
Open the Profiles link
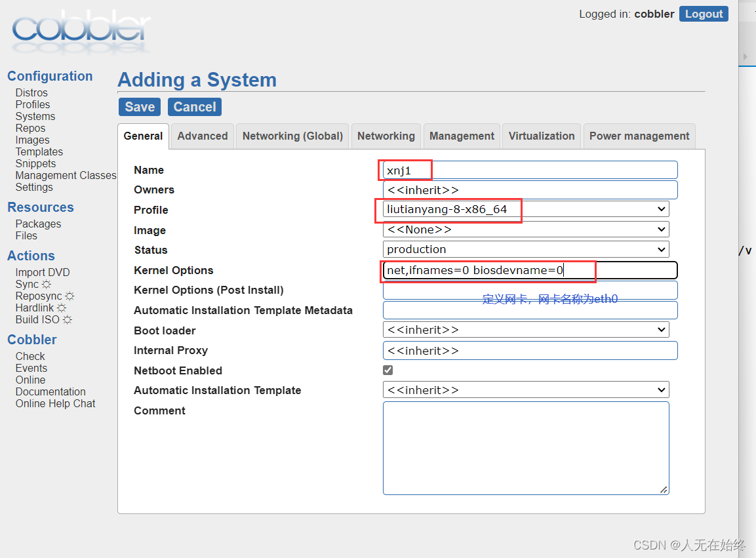(x=33, y=104)
